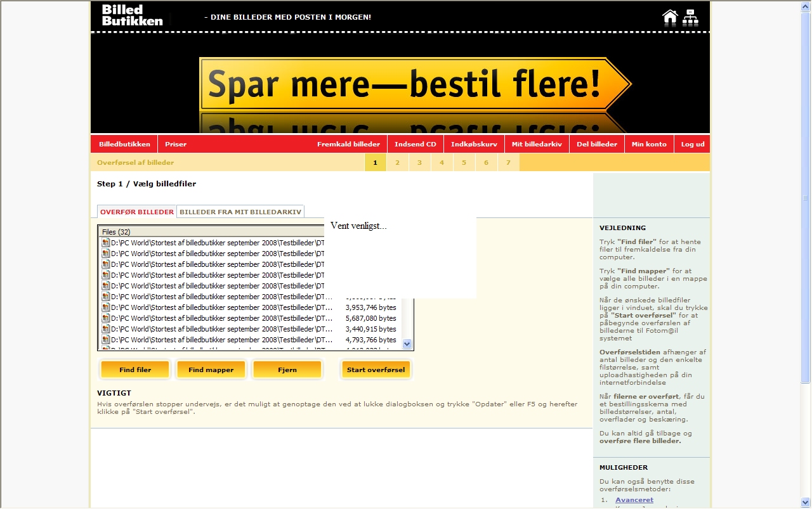The width and height of the screenshot is (812, 509).
Task: Click the file icon beside the first listed file
Action: (106, 242)
